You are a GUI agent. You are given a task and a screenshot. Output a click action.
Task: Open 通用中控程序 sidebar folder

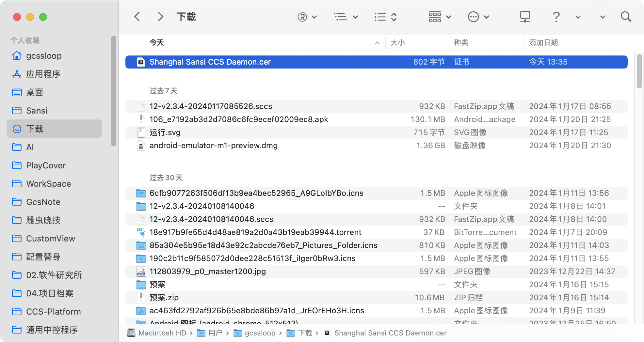click(54, 330)
